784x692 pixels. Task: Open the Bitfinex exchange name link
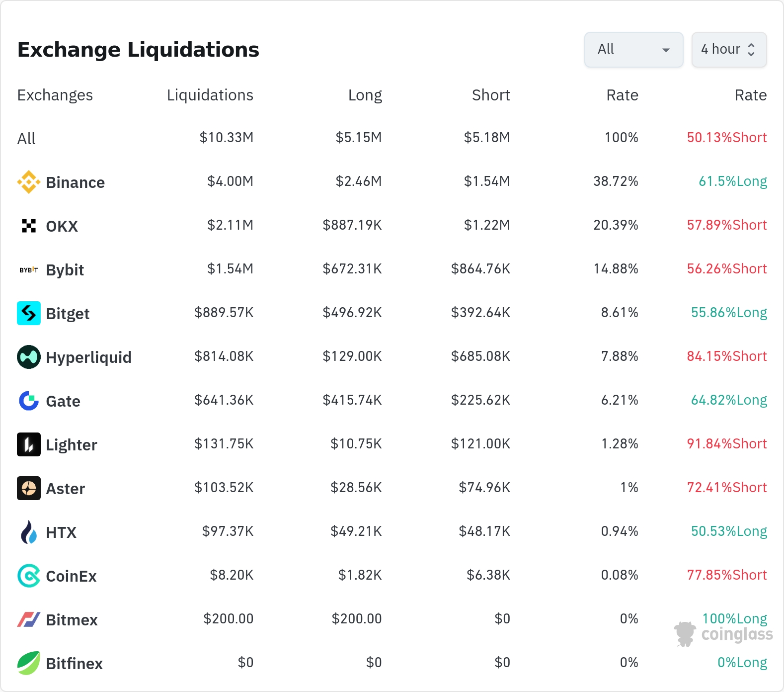(74, 664)
